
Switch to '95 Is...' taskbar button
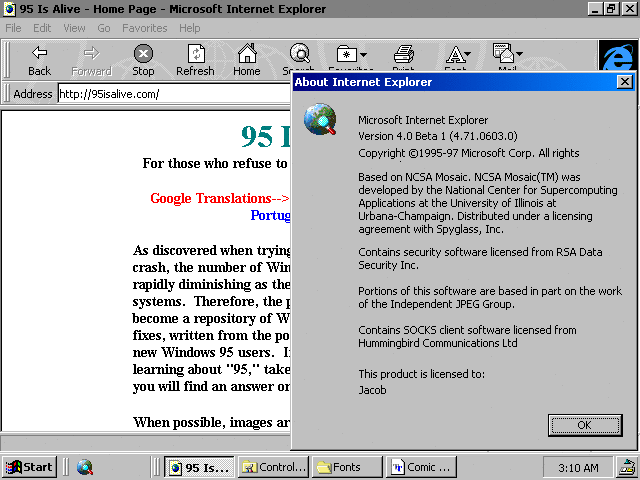tap(199, 467)
